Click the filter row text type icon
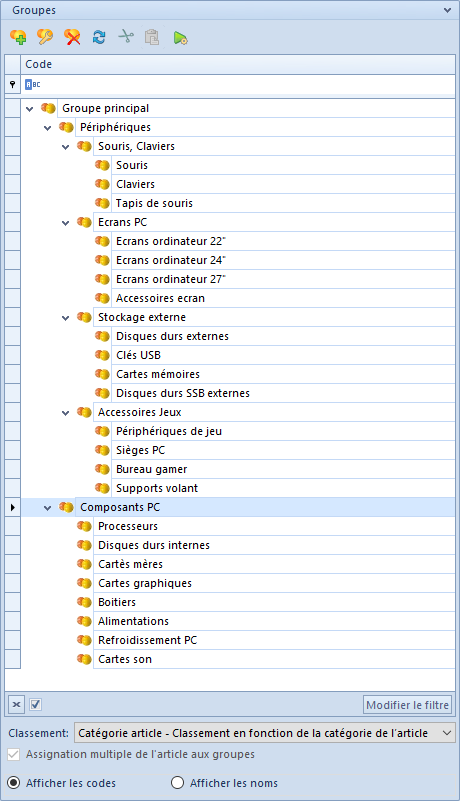Screen dimensions: 460x801 32,84
